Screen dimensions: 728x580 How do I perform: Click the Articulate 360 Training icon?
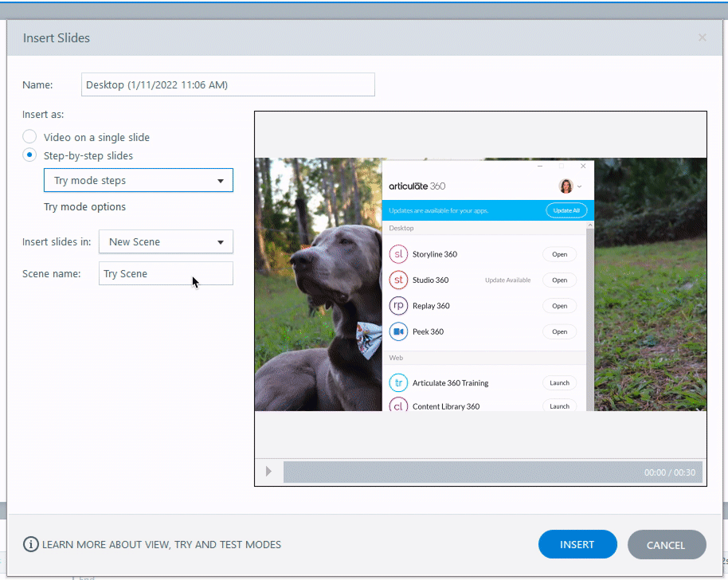(x=398, y=383)
